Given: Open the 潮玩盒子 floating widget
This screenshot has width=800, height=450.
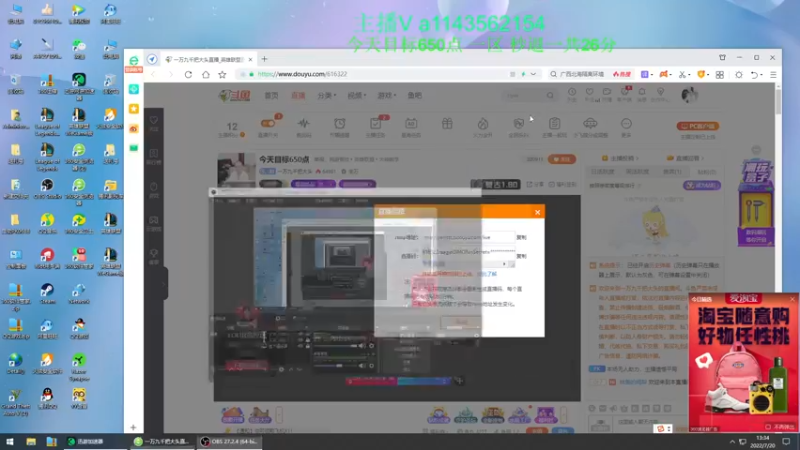Looking at the screenshot, I should pyautogui.click(x=756, y=204).
